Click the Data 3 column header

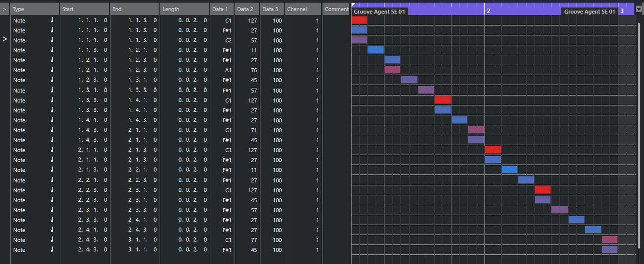pos(272,9)
